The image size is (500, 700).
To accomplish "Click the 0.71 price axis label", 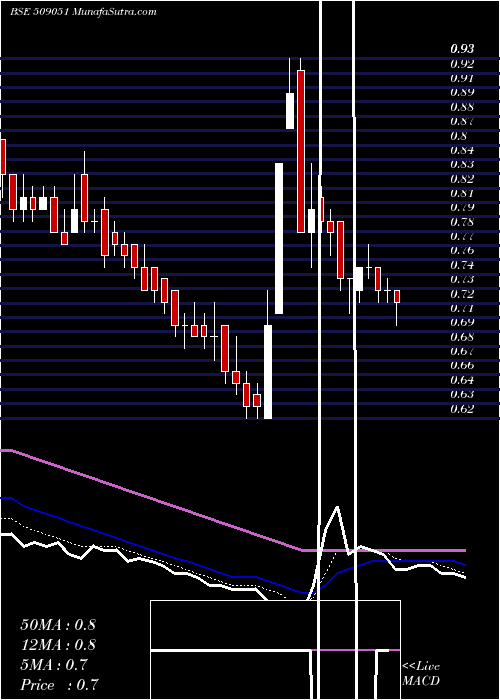I will pyautogui.click(x=462, y=308).
